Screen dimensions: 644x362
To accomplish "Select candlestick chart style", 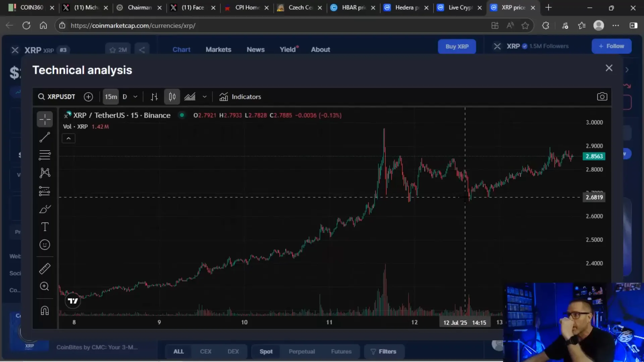I will click(x=172, y=97).
